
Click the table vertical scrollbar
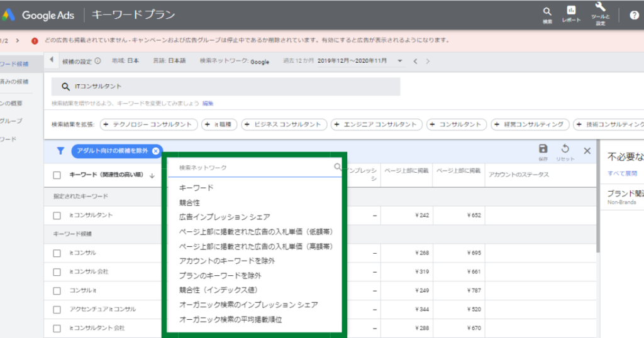[598, 197]
